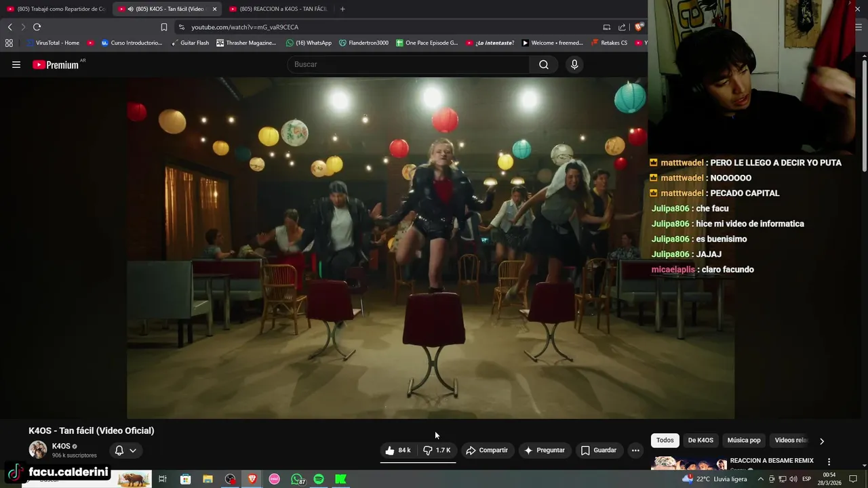Focus the Buscar search field
This screenshot has width=868, height=488.
(409, 64)
